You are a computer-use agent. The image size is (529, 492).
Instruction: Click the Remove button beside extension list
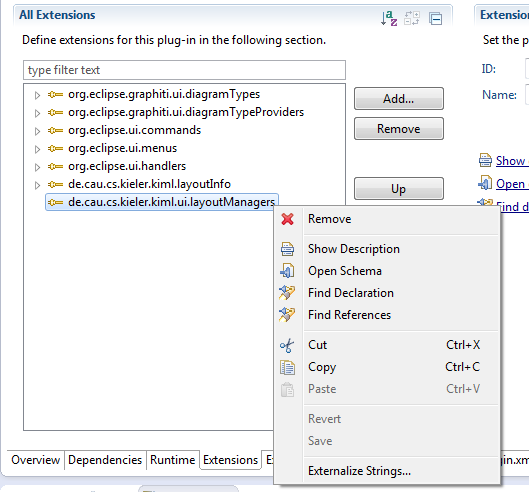[x=398, y=129]
